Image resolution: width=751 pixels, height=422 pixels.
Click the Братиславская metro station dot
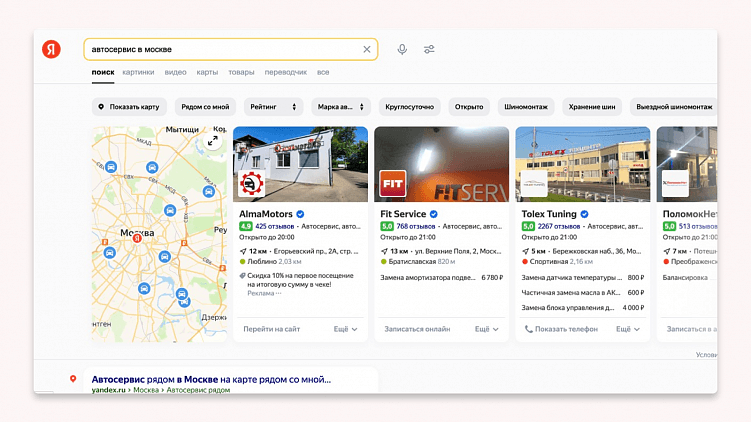[384, 262]
